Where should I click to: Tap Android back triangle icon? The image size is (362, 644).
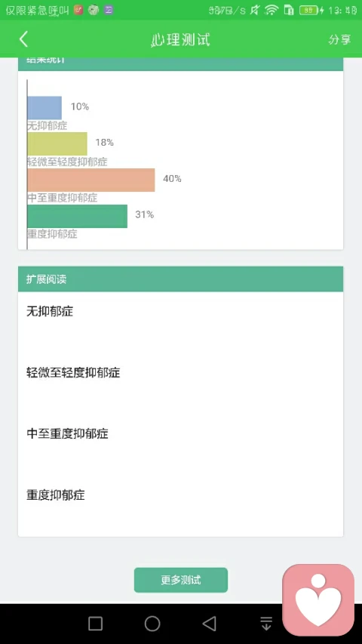tap(210, 624)
